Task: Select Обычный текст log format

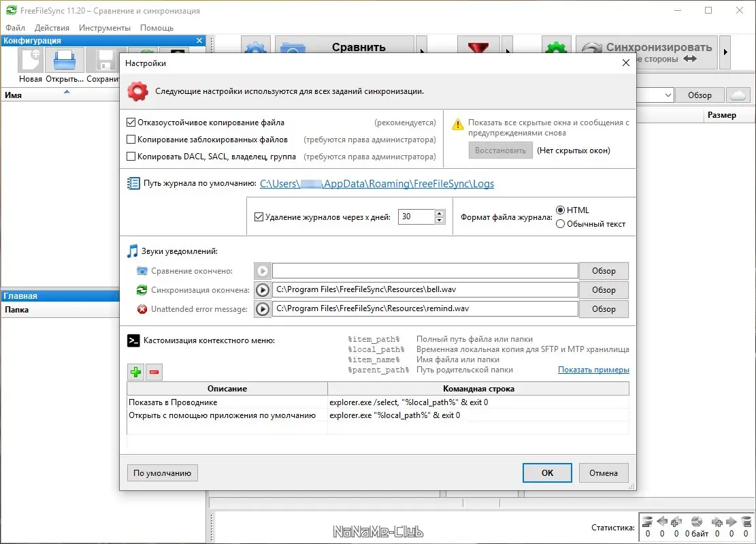Action: [560, 224]
